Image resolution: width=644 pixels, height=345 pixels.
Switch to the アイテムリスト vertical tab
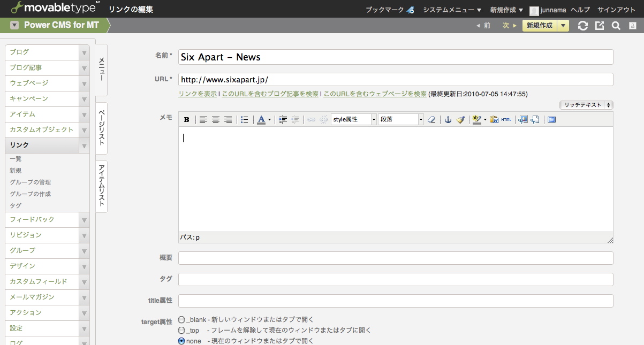tap(102, 186)
